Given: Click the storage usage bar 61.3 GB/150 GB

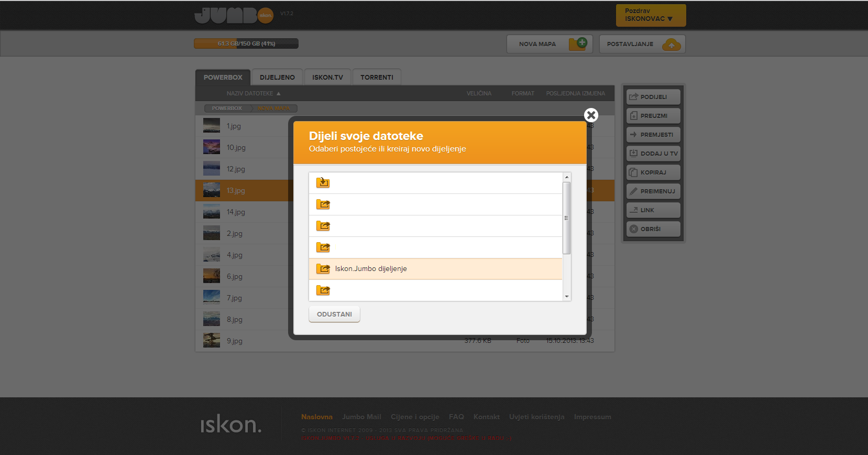Looking at the screenshot, I should [246, 44].
